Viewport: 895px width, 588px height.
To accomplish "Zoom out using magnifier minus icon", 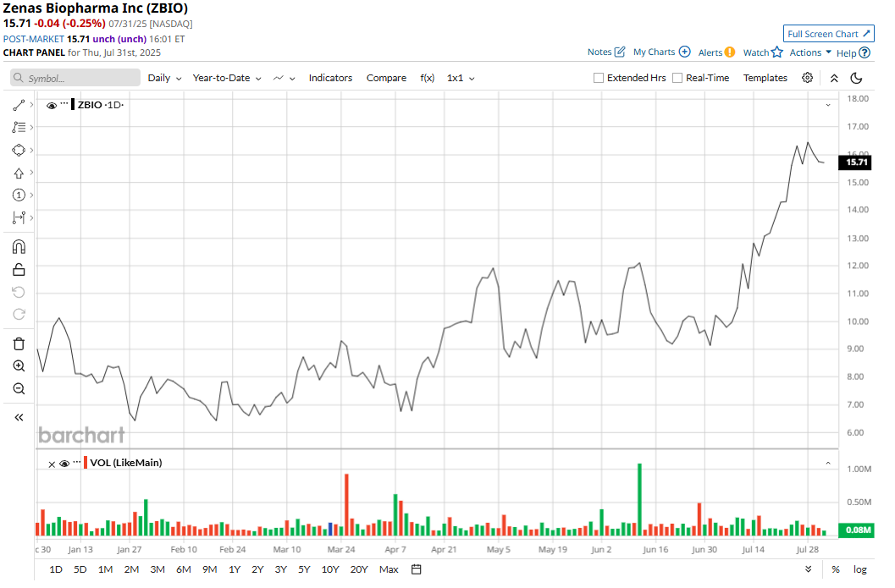I will point(19,389).
